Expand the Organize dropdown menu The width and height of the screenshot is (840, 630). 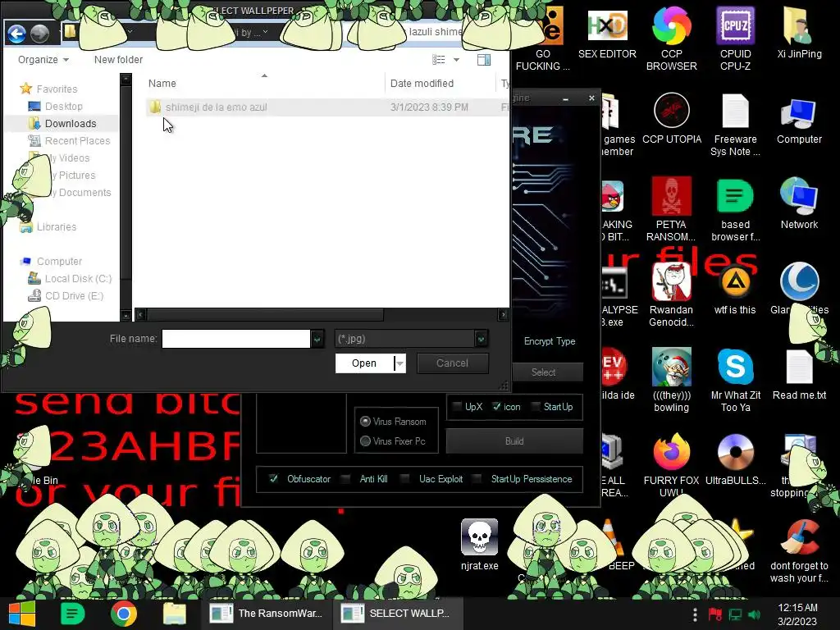(43, 59)
